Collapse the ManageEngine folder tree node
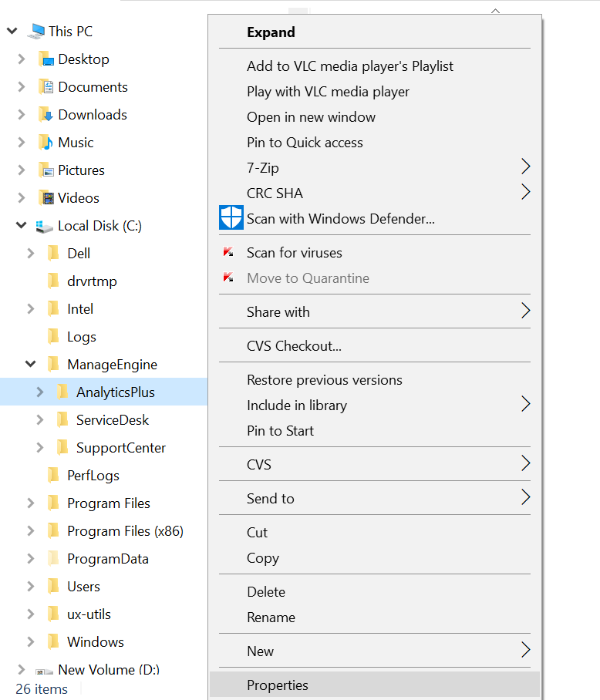 click(x=31, y=365)
